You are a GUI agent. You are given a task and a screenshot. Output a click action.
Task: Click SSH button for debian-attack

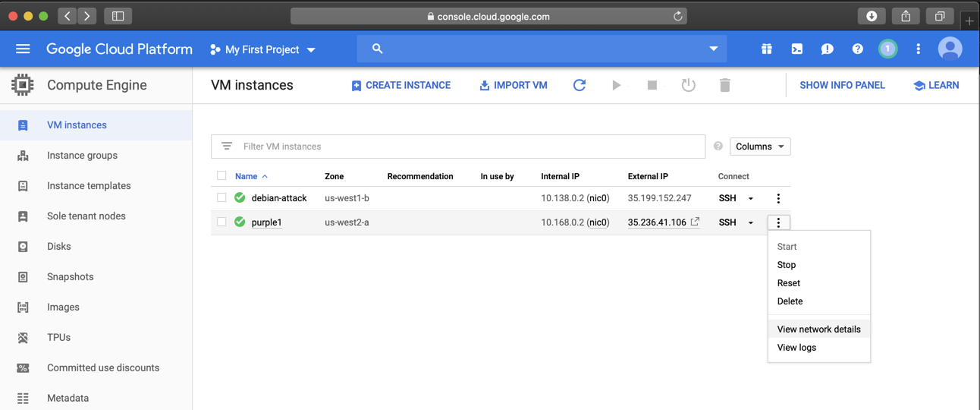click(727, 198)
